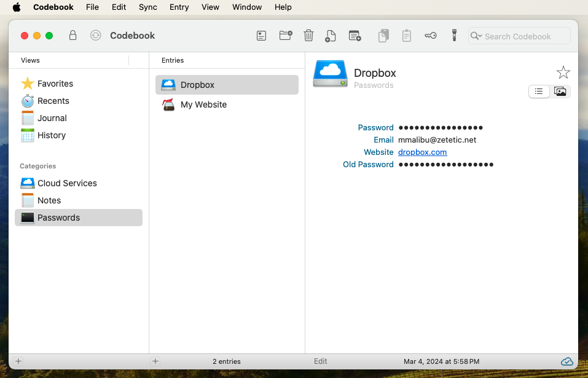Select Journal in the Views list
This screenshot has width=588, height=378.
tap(79, 118)
